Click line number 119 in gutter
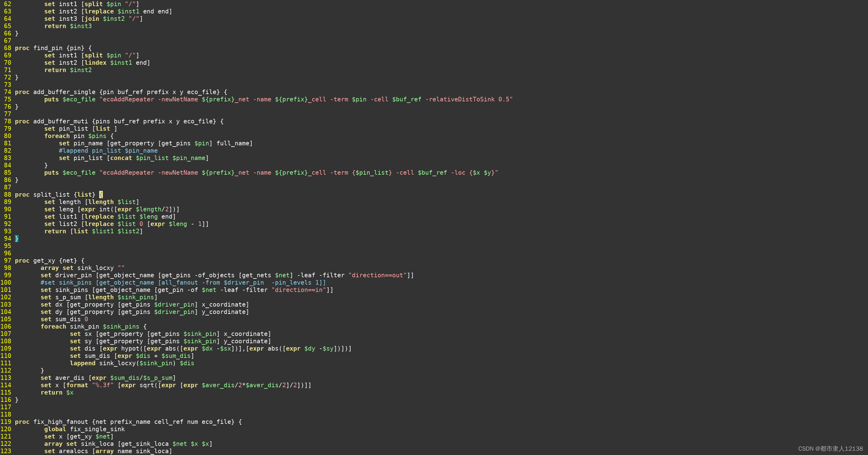This screenshot has height=455, width=868. pyautogui.click(x=6, y=422)
